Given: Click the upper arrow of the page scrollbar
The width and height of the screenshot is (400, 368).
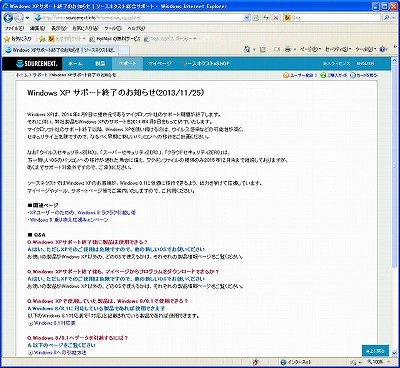Looking at the screenshot, I should (394, 61).
